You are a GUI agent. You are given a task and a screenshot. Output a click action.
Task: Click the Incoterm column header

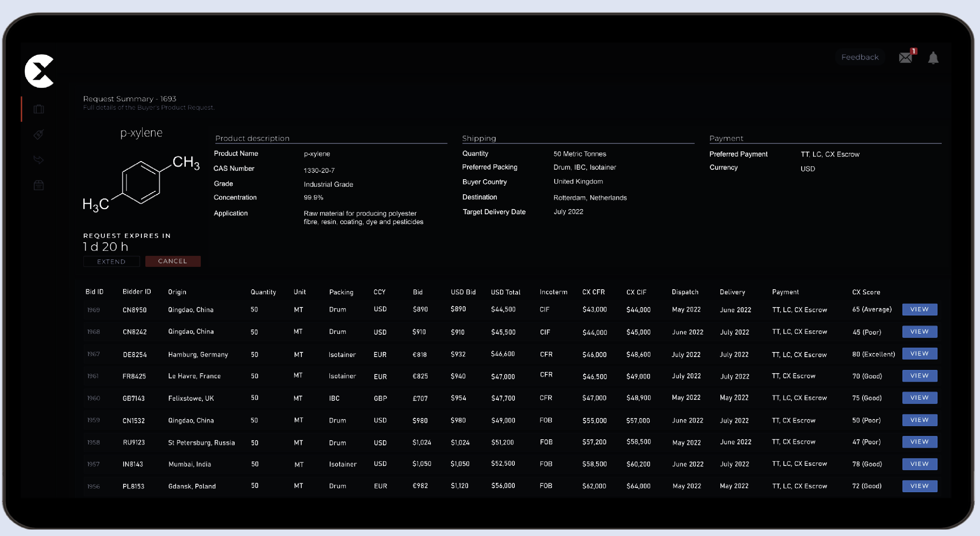tap(553, 292)
